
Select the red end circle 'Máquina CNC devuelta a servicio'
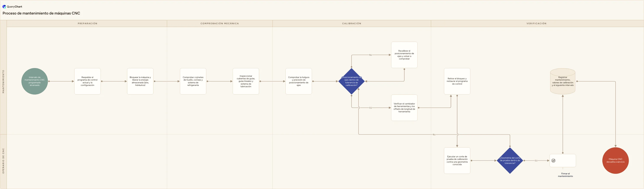coord(616,161)
